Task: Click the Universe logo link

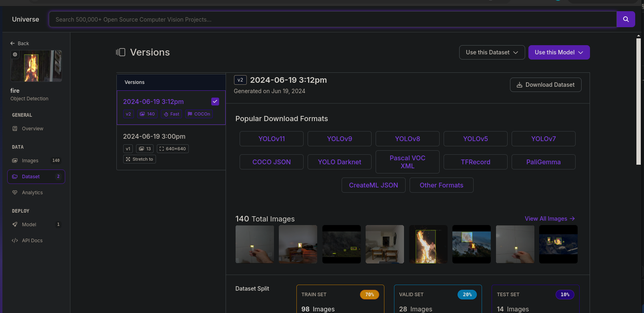Action: pyautogui.click(x=26, y=19)
